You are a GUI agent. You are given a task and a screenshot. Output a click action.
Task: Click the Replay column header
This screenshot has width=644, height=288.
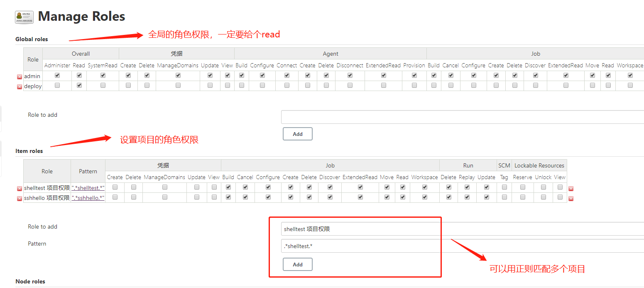(x=467, y=177)
